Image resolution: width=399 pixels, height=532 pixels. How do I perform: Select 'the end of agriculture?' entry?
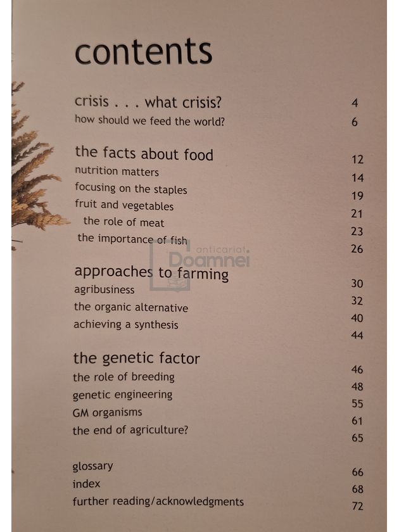(x=130, y=430)
